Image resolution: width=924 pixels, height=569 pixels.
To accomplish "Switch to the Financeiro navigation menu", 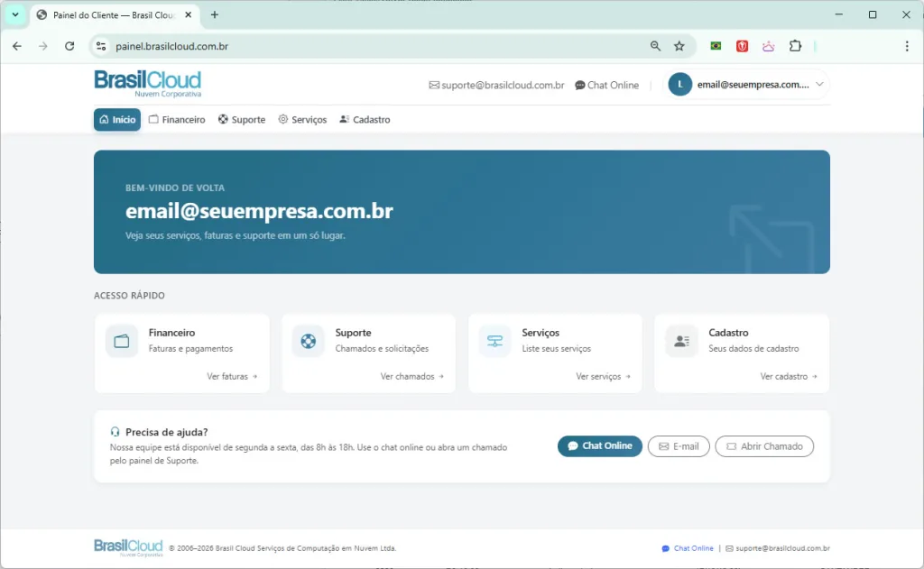I will (177, 119).
